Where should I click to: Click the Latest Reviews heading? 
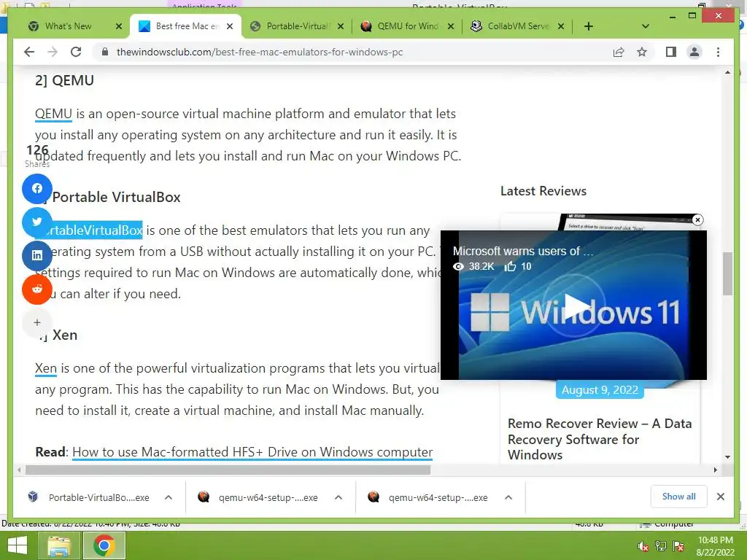(543, 191)
